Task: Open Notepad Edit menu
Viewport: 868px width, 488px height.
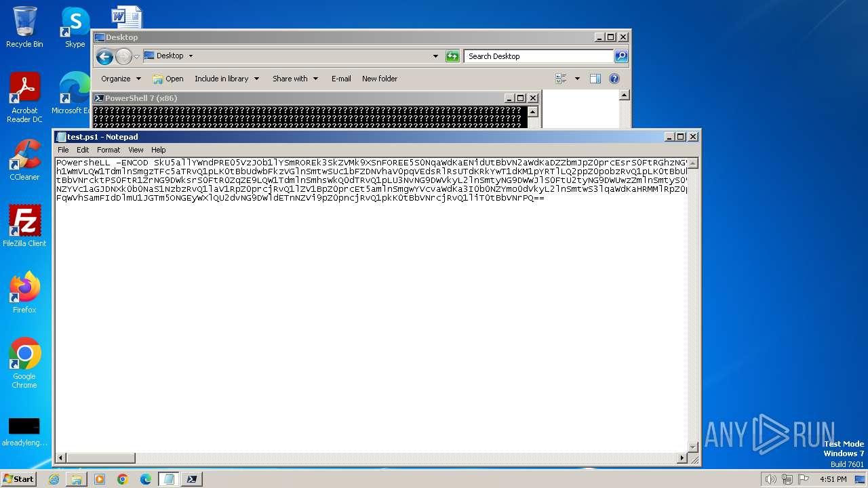Action: [83, 150]
